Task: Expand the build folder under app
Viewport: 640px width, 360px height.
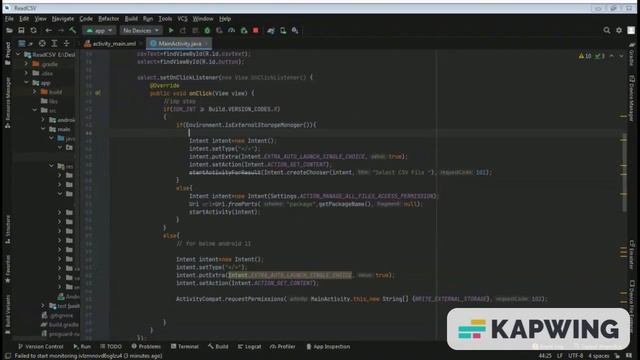Action: point(35,92)
